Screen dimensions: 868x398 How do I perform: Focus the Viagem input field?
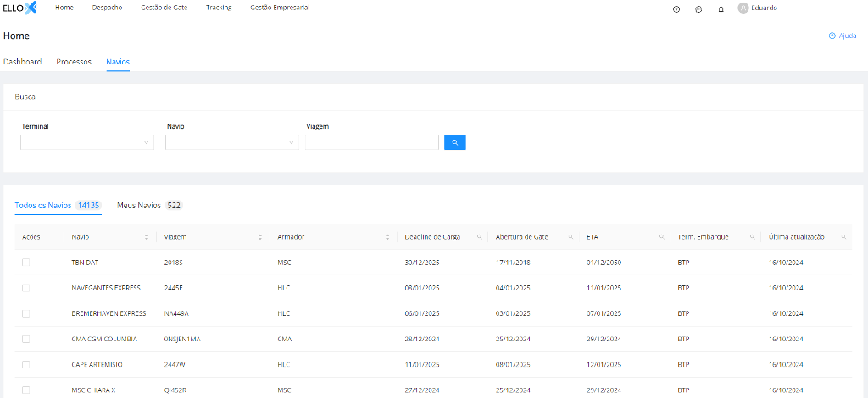click(372, 143)
